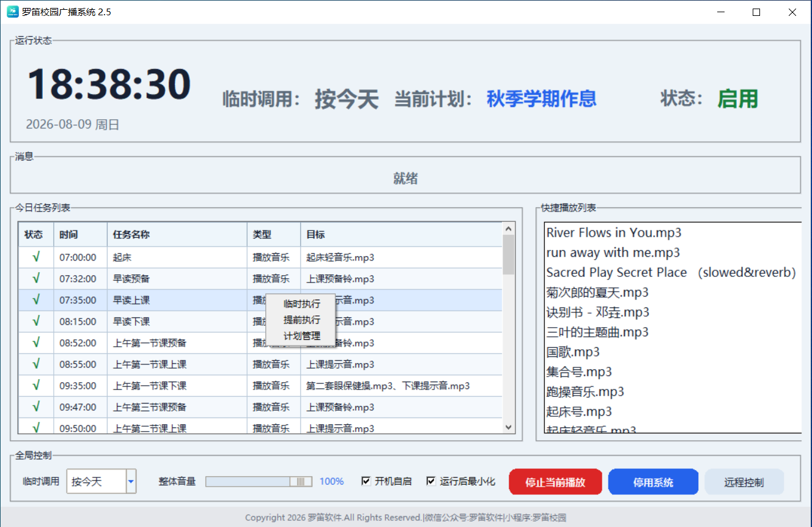Select run away with me.mp3
Viewport: 812px width, 527px height.
coord(673,252)
